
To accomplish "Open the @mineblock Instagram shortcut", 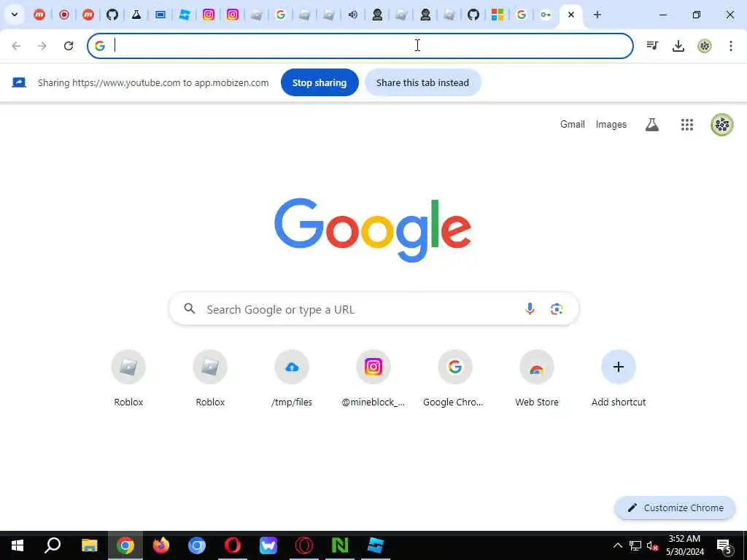I will (x=373, y=379).
